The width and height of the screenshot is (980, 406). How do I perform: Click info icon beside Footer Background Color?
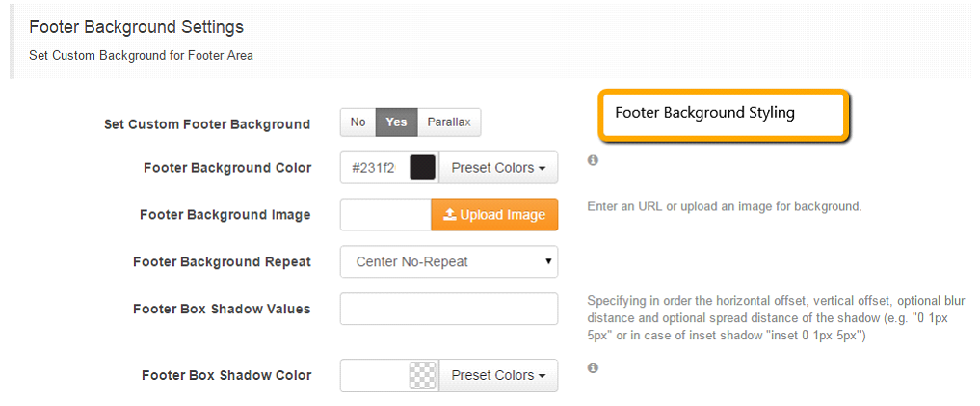click(593, 160)
